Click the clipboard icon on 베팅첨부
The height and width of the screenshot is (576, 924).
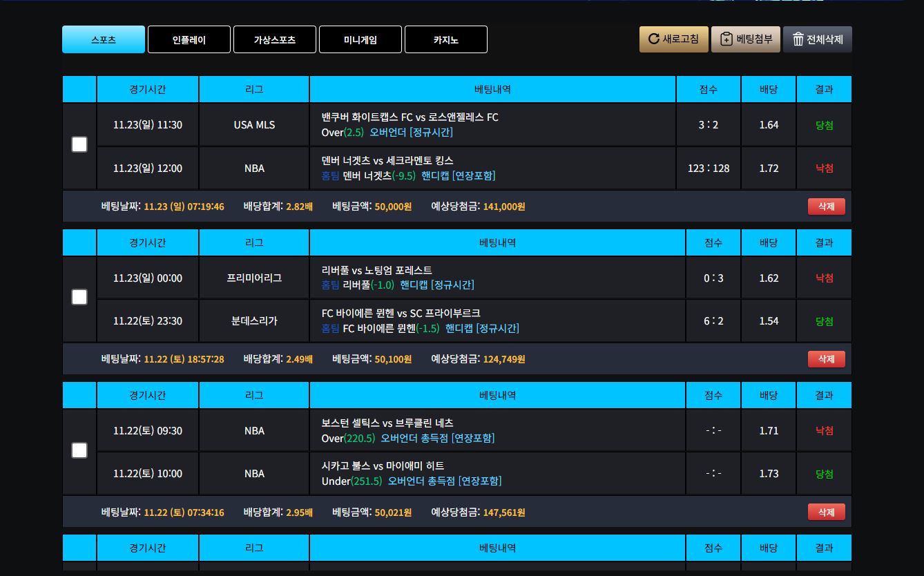[726, 39]
